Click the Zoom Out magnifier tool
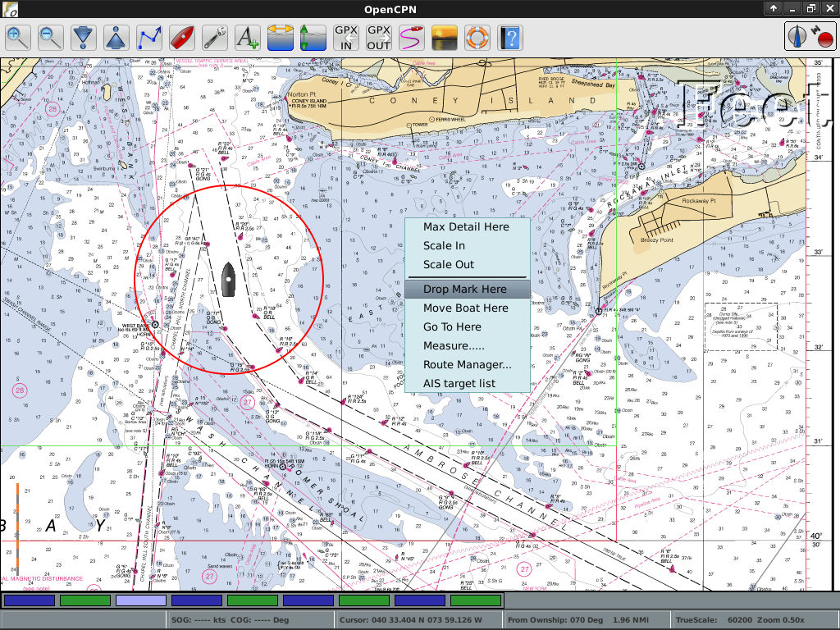840x630 pixels. coord(51,38)
